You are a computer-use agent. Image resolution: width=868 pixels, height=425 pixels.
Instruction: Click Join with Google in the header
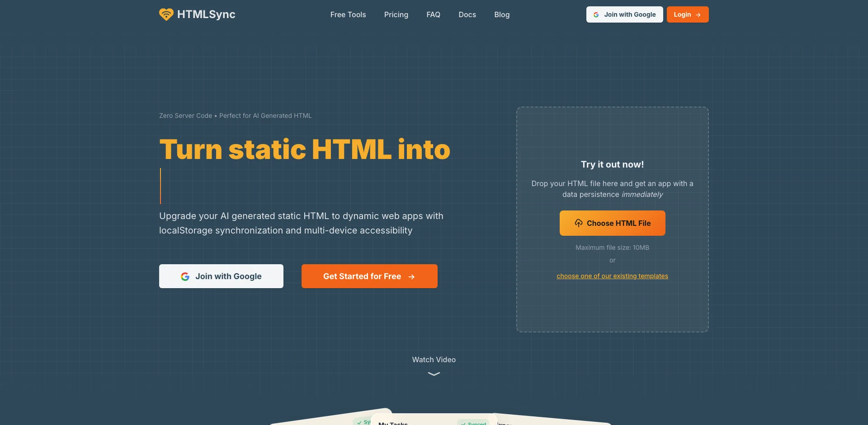pyautogui.click(x=624, y=14)
